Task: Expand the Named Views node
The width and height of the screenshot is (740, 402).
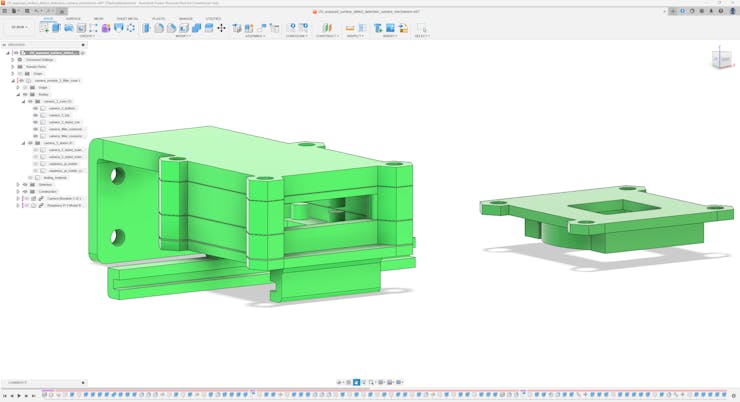Action: click(x=13, y=66)
